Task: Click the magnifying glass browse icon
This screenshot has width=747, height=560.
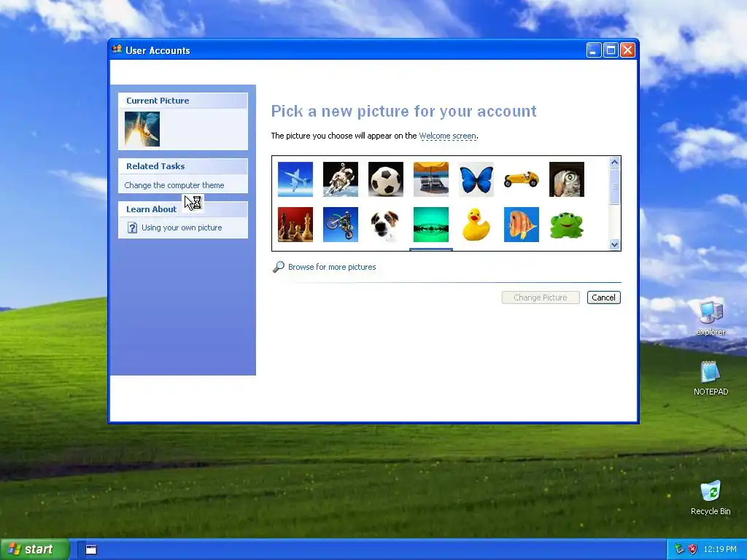Action: (278, 267)
